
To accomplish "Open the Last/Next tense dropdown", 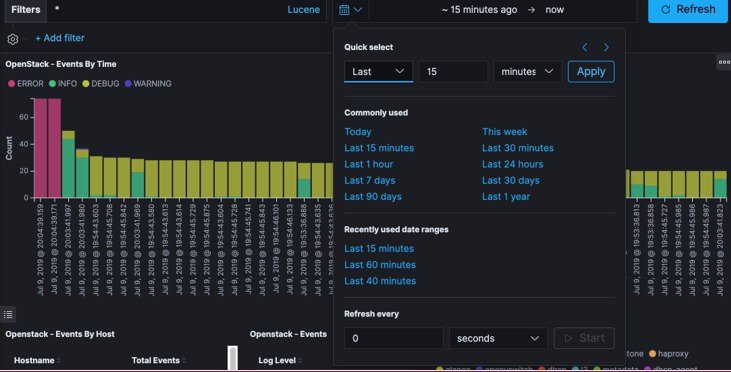I will [x=378, y=72].
